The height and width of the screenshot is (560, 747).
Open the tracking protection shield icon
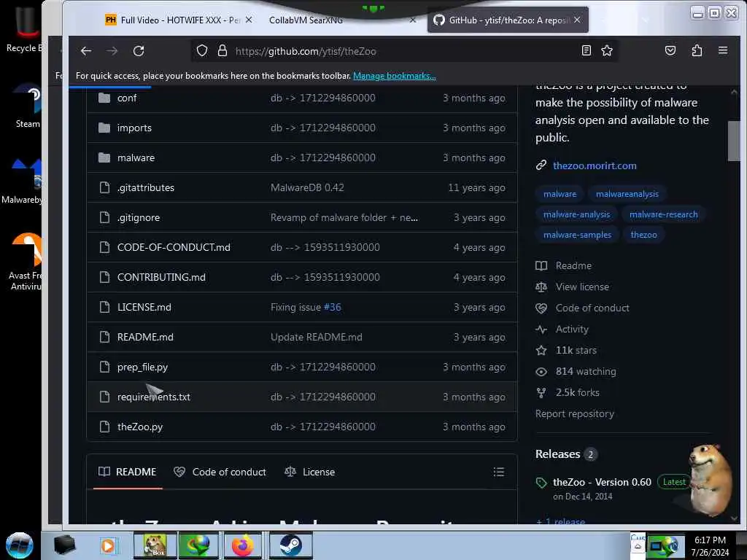[202, 50]
